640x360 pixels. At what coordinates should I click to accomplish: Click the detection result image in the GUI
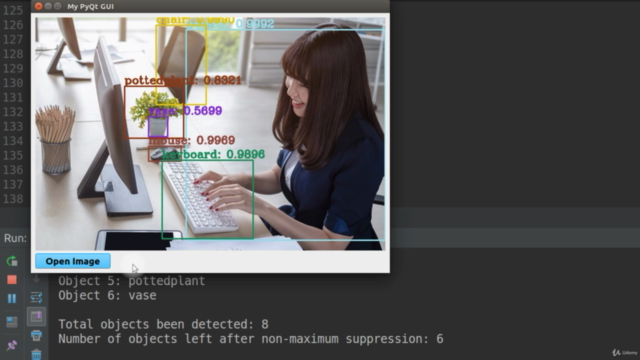(210, 133)
